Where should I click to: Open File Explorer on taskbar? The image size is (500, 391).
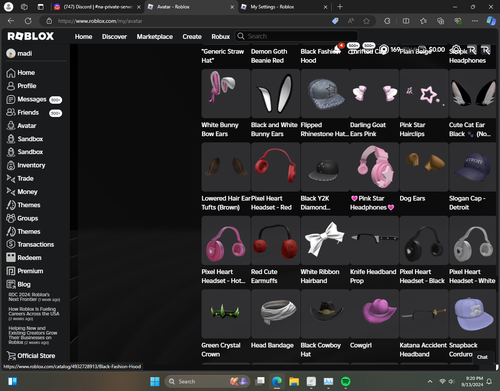(x=294, y=381)
